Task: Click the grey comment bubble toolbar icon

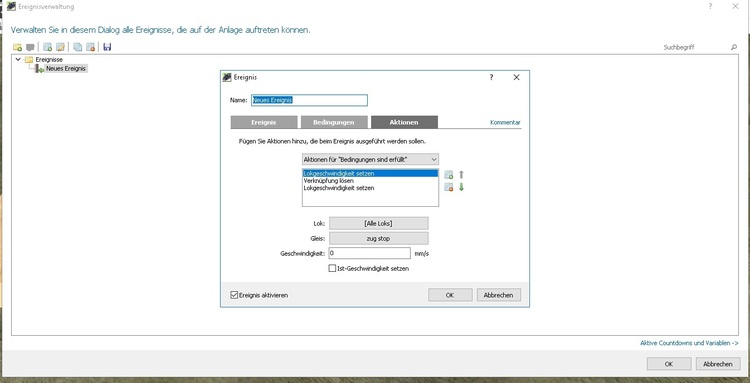Action: click(x=30, y=47)
